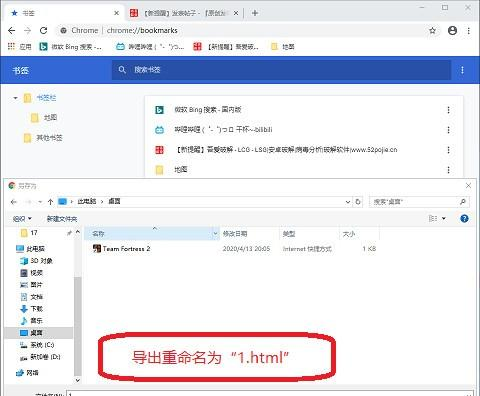Switch to the 52pojie forum tab
The height and width of the screenshot is (396, 480).
184,13
